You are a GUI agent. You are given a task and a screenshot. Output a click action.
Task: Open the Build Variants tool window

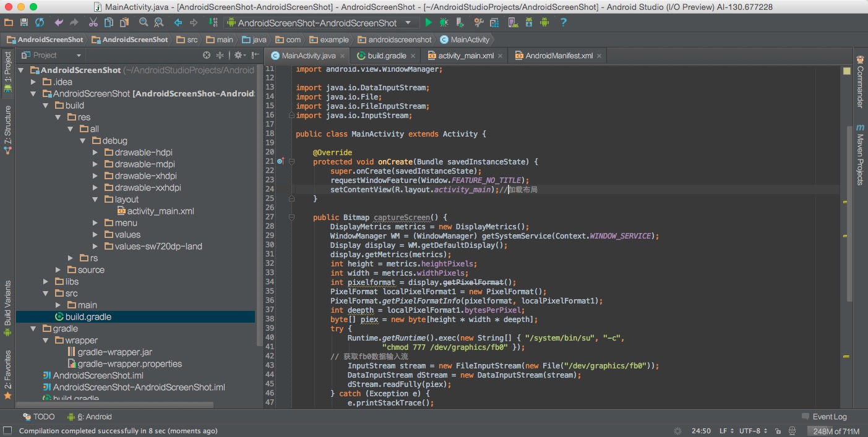tap(7, 308)
